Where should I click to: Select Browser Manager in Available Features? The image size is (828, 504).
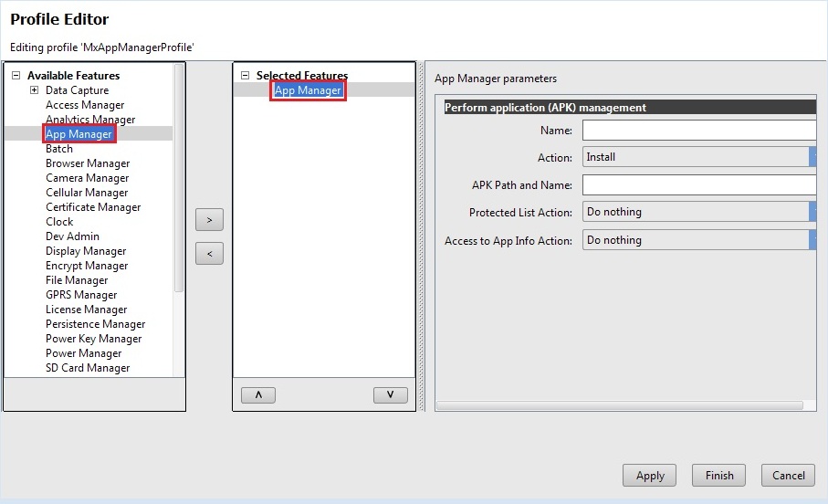88,163
